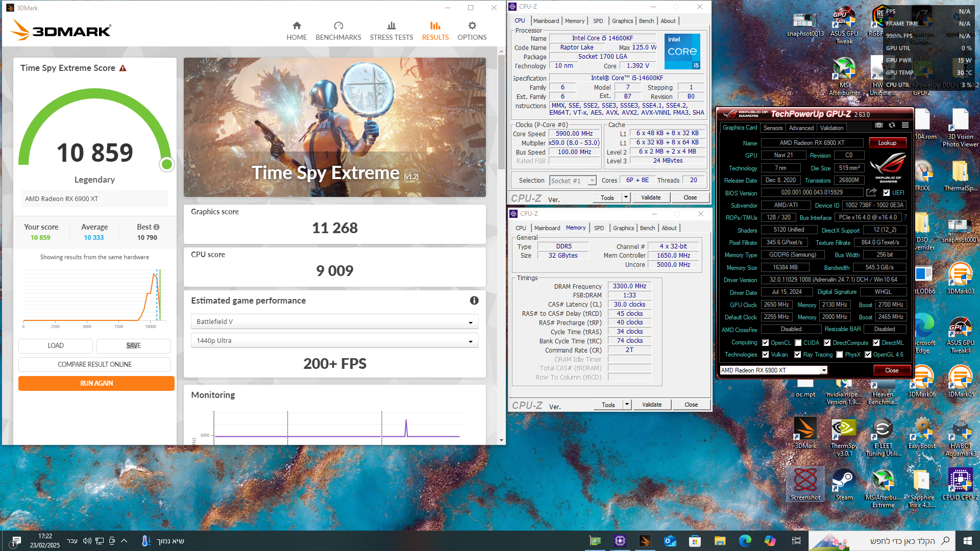Click Validate button in top CPU-Z
This screenshot has height=551, width=980.
tap(651, 197)
